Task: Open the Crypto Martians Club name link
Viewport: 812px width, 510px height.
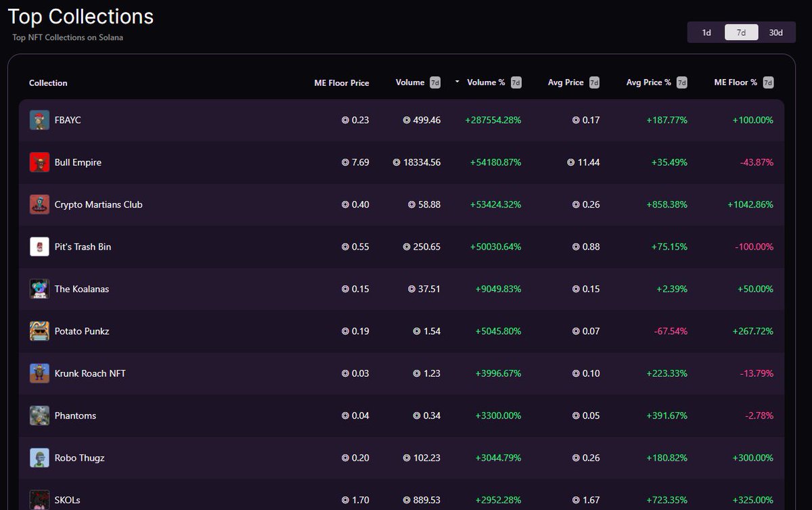Action: pos(99,204)
